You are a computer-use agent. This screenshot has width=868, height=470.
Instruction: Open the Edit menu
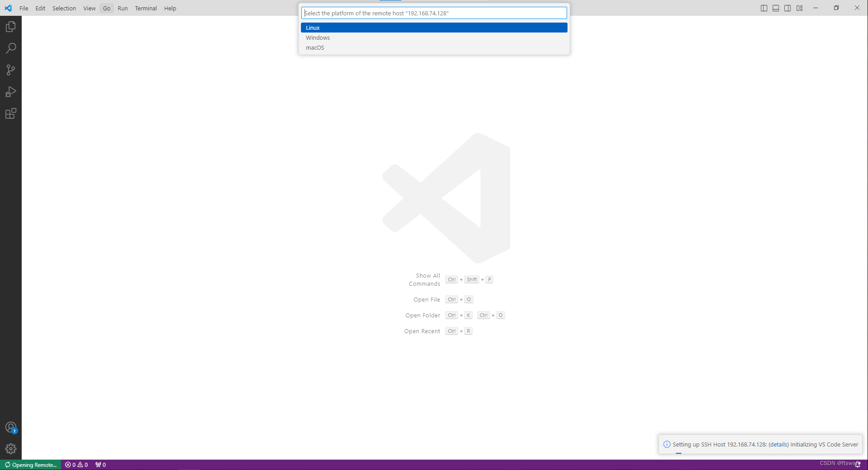pos(40,8)
